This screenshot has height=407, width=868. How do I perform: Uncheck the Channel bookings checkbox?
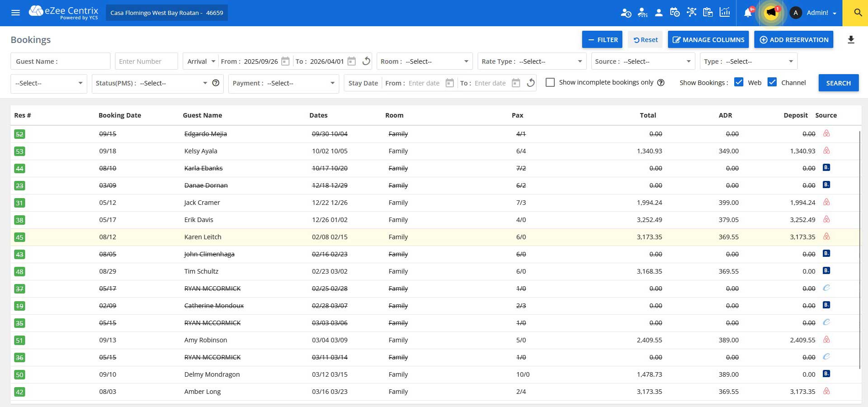point(772,82)
